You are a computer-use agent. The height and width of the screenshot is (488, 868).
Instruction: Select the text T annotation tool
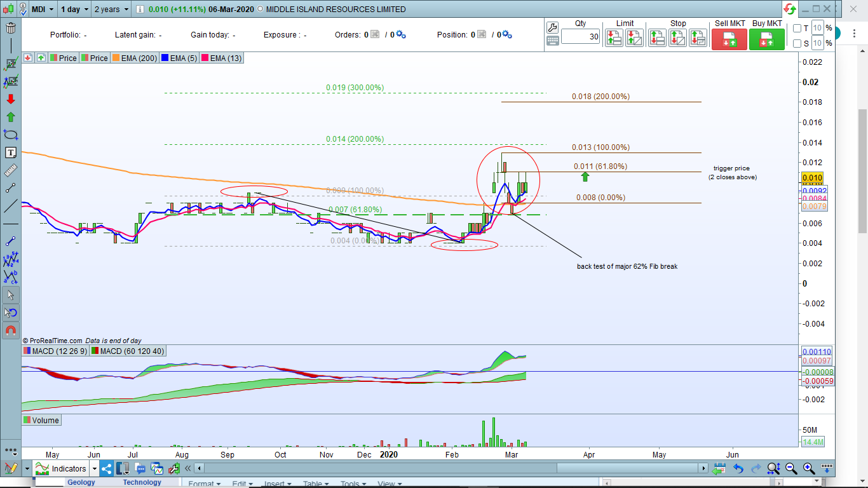11,152
